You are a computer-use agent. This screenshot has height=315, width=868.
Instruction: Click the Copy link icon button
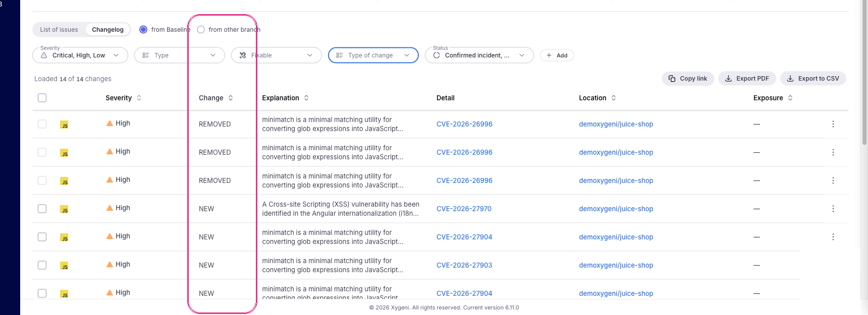[672, 79]
